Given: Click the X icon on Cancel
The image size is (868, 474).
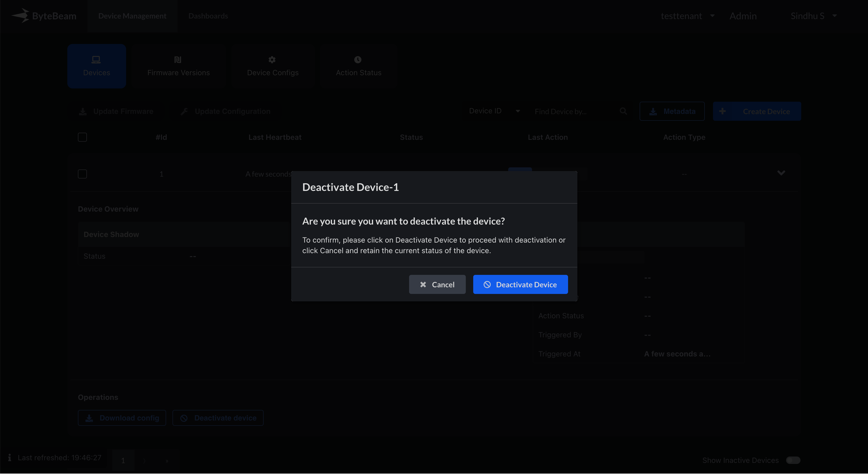Looking at the screenshot, I should click(x=423, y=284).
